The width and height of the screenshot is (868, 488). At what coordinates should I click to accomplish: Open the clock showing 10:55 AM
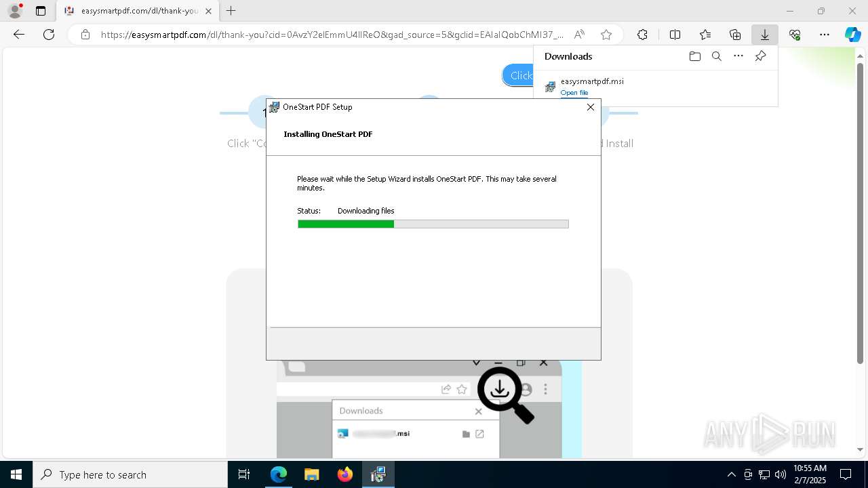pyautogui.click(x=810, y=474)
